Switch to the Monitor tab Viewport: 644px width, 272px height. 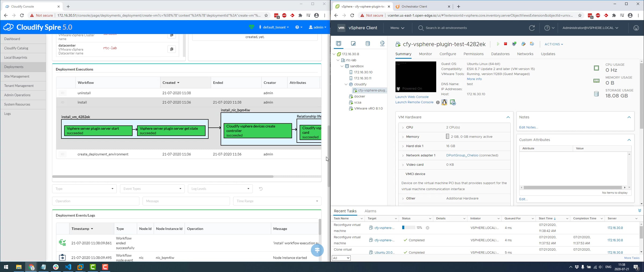click(x=425, y=54)
